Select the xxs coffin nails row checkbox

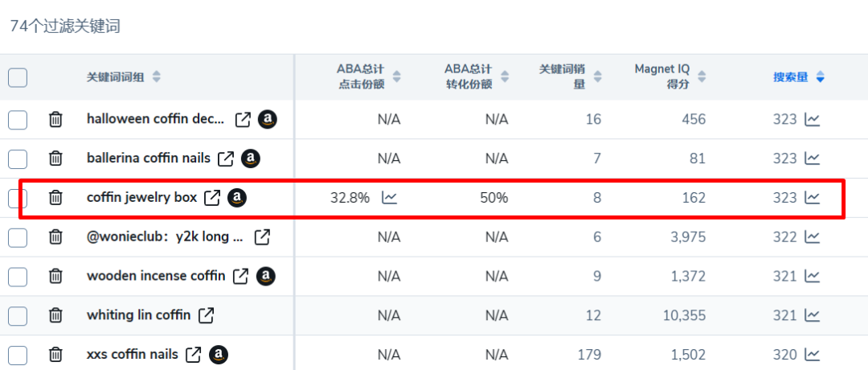click(x=18, y=354)
